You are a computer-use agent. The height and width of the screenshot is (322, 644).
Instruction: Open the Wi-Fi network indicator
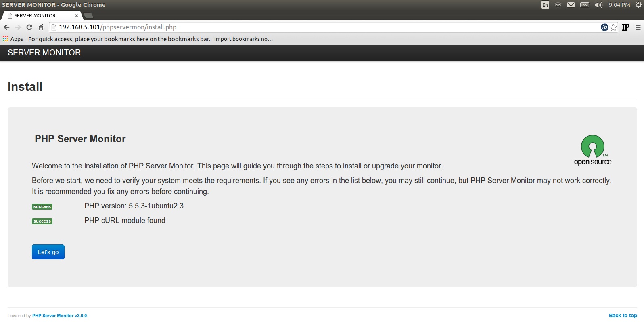point(558,5)
